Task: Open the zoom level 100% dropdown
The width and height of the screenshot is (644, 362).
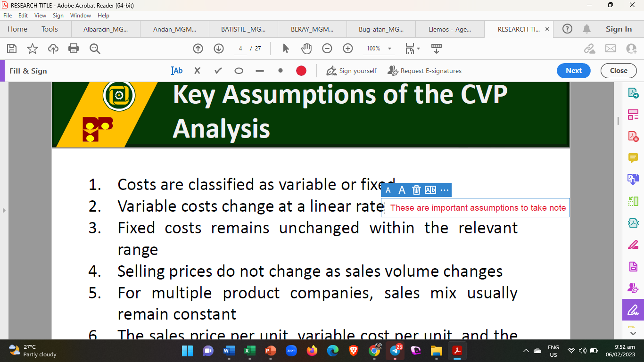Action: point(389,49)
